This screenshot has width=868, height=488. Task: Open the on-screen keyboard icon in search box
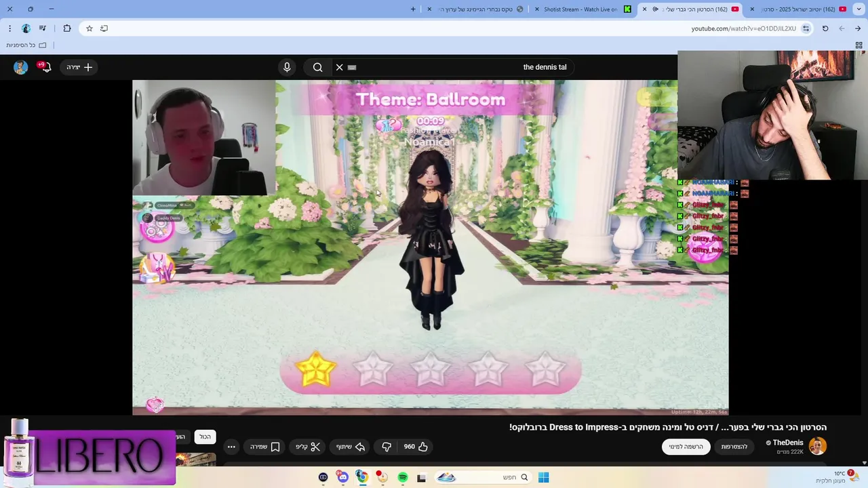[x=352, y=67]
